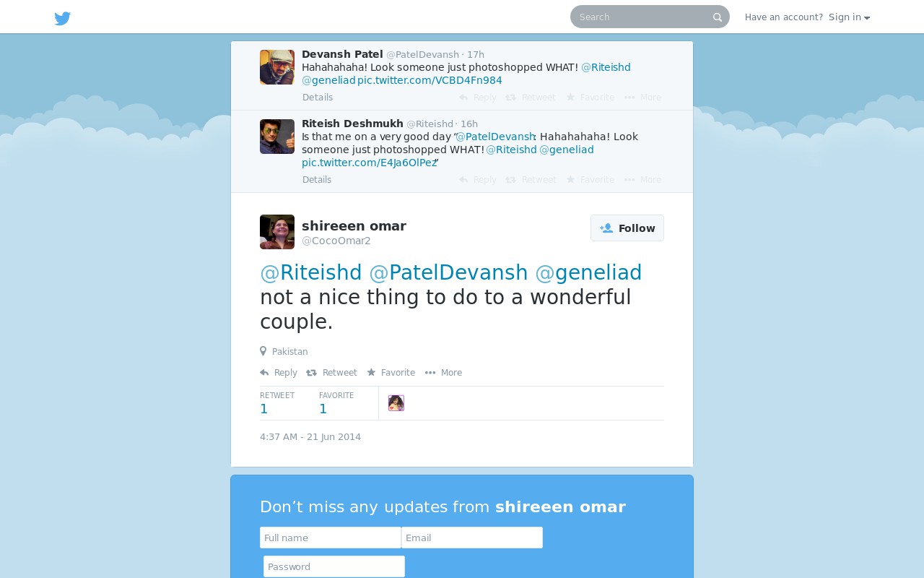Focus the Full name input field
The image size is (924, 578).
[x=331, y=538]
